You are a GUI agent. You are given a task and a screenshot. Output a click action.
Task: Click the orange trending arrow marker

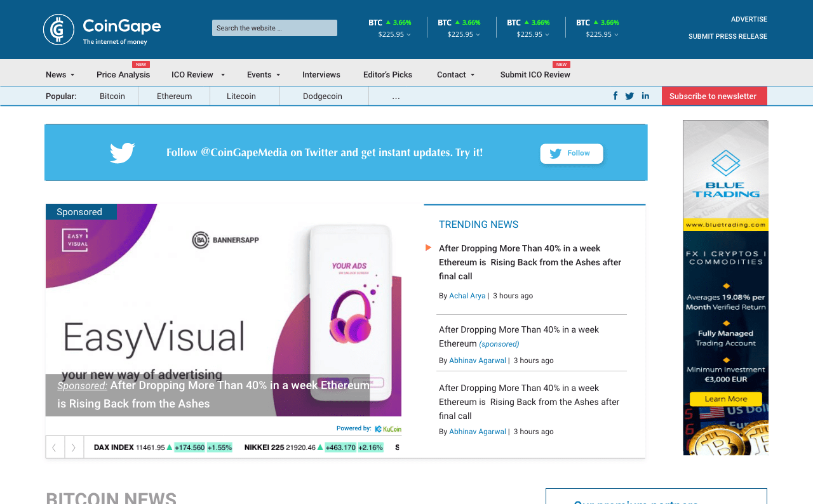pyautogui.click(x=429, y=248)
